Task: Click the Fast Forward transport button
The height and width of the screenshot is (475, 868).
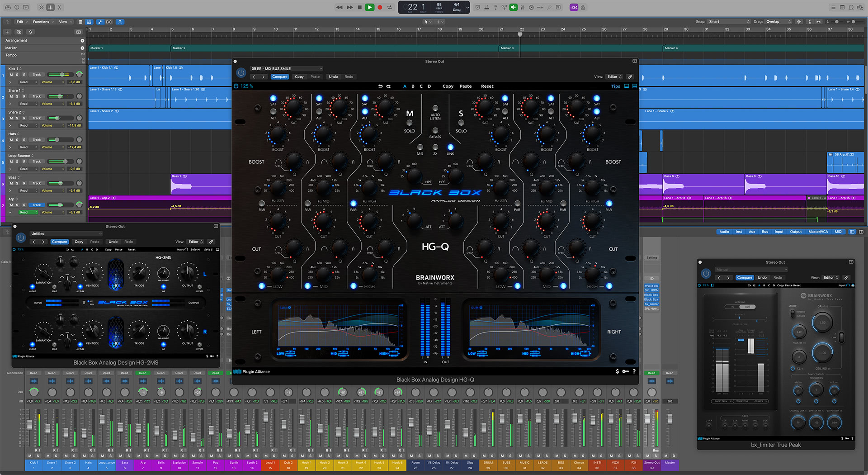Action: pos(349,7)
